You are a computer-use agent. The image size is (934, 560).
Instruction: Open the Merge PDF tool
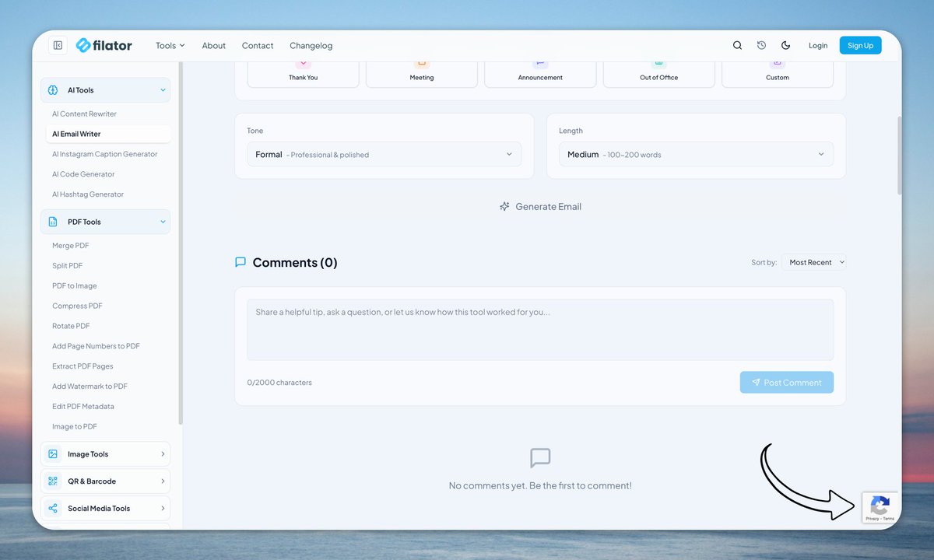point(71,246)
